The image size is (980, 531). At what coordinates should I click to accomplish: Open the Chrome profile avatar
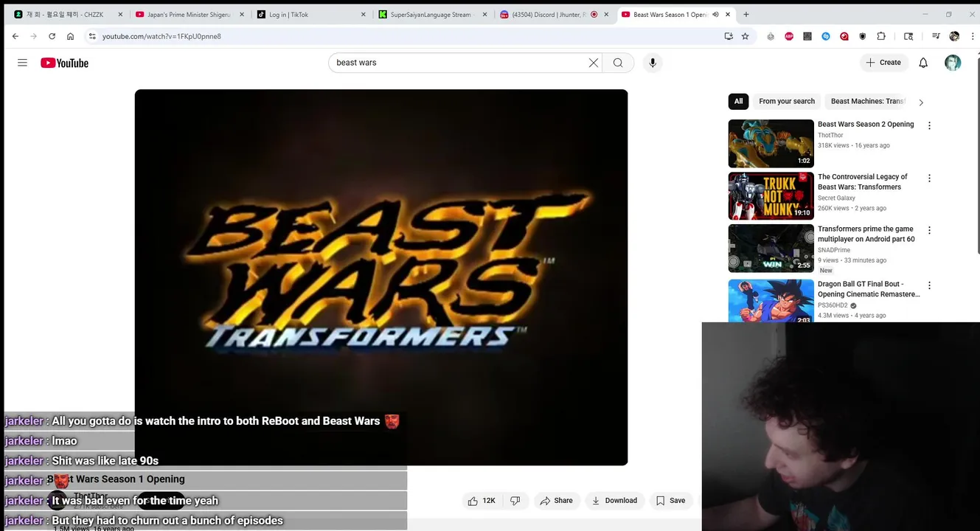click(954, 36)
